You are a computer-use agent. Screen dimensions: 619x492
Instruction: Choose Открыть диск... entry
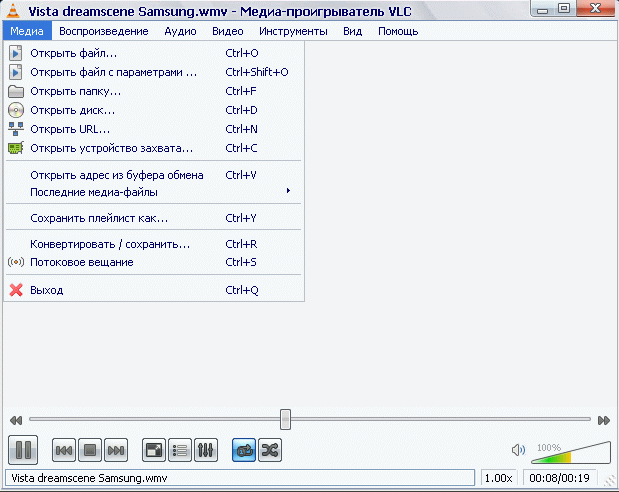tap(154, 110)
